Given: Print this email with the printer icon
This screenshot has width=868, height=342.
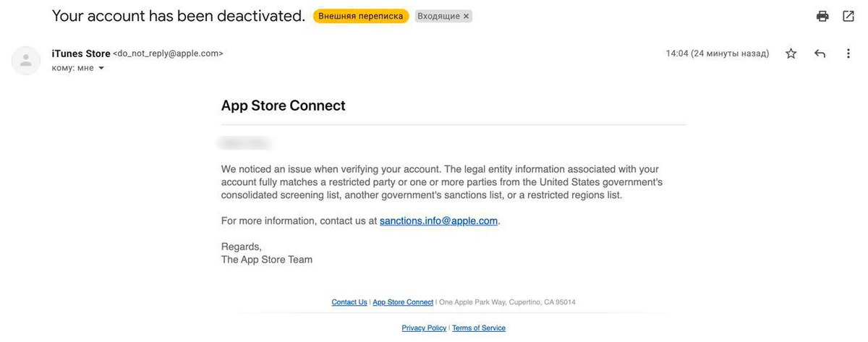Looking at the screenshot, I should pyautogui.click(x=822, y=16).
